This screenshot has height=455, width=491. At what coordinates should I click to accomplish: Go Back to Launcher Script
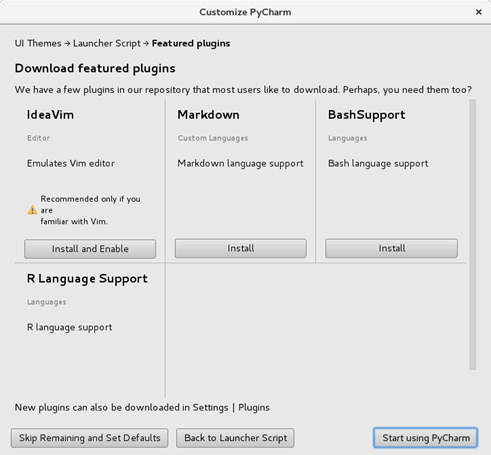coord(235,438)
